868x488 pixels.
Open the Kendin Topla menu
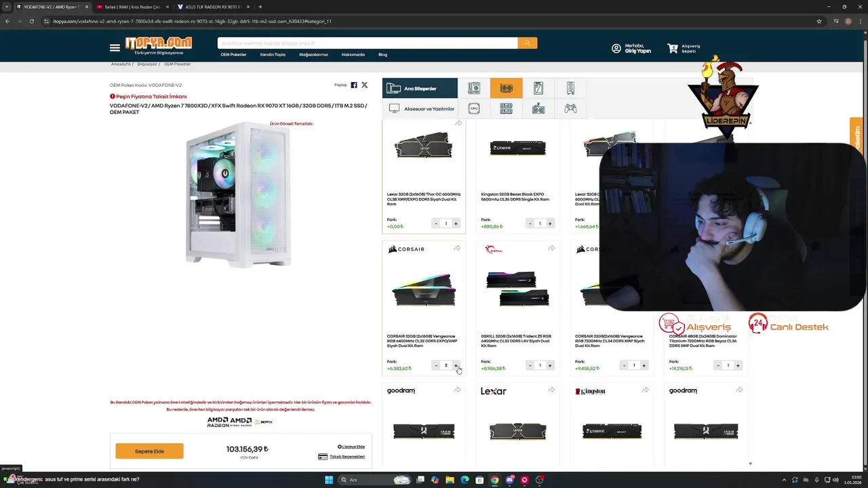pyautogui.click(x=273, y=54)
